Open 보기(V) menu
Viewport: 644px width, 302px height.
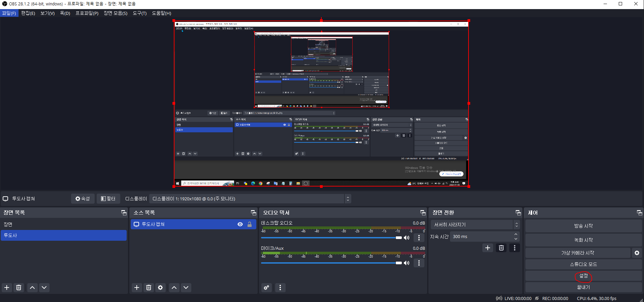tap(47, 13)
